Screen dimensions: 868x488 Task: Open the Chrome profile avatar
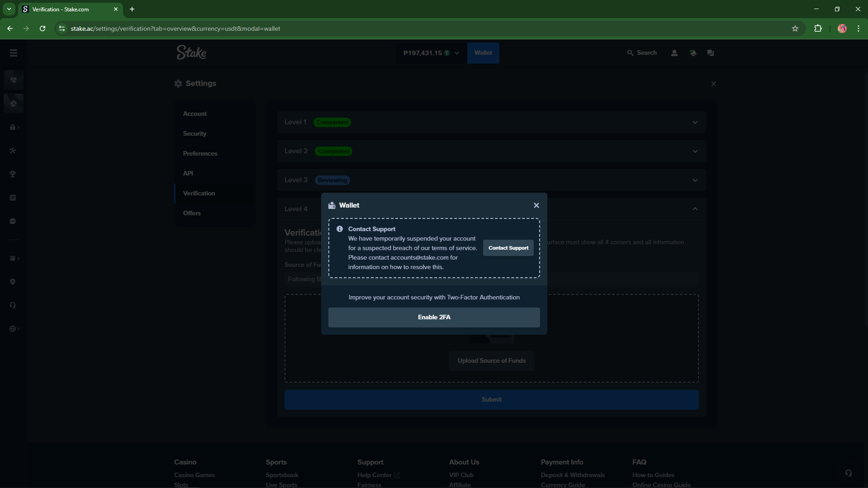tap(842, 28)
